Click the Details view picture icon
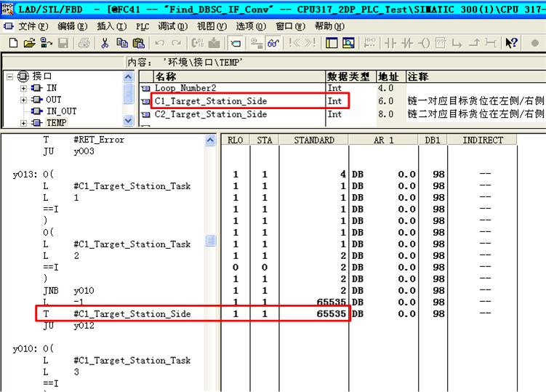Screen dimensions: 546x392 [x=348, y=43]
